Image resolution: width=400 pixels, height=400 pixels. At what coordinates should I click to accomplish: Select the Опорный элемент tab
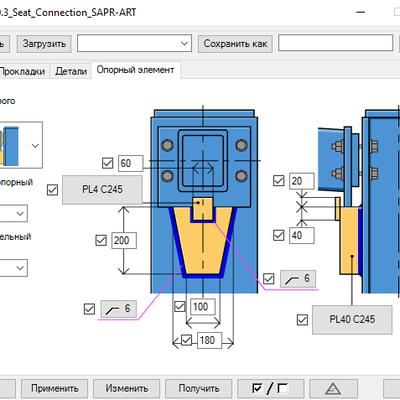coord(135,70)
